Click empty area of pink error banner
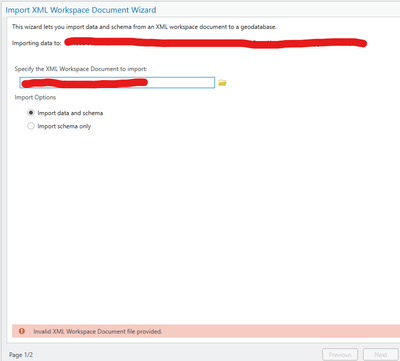Image resolution: width=400 pixels, height=361 pixels. [x=280, y=331]
